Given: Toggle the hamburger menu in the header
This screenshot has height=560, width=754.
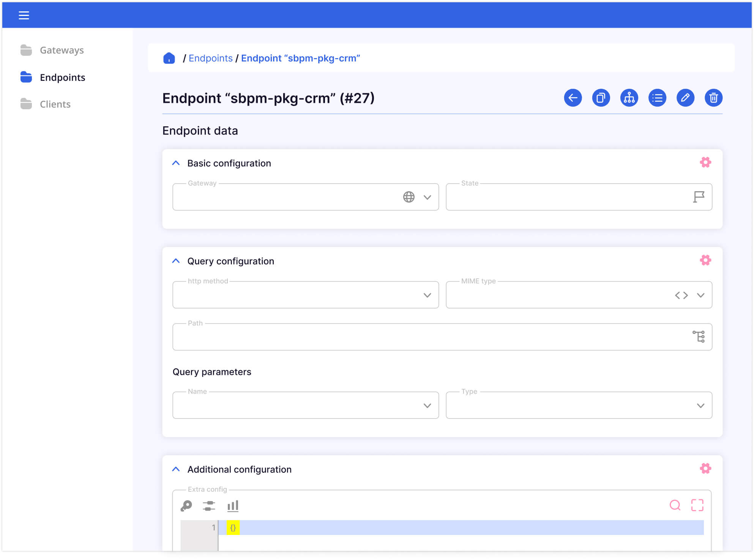Looking at the screenshot, I should coord(24,15).
